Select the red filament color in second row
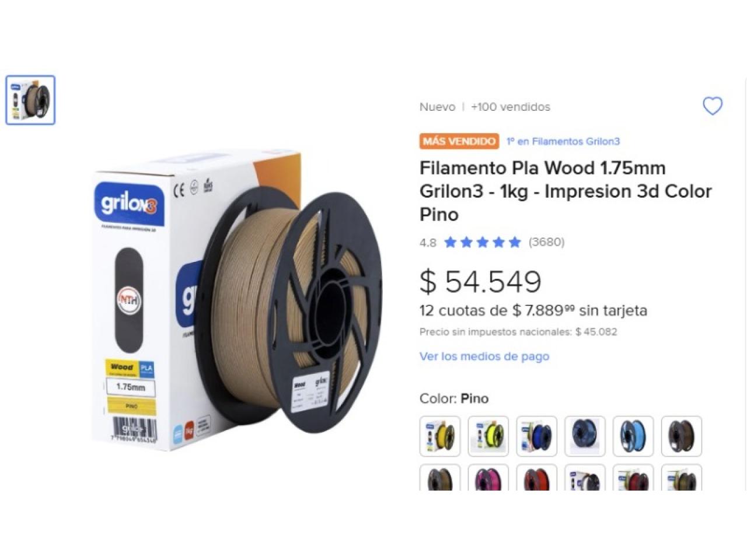 [537, 477]
